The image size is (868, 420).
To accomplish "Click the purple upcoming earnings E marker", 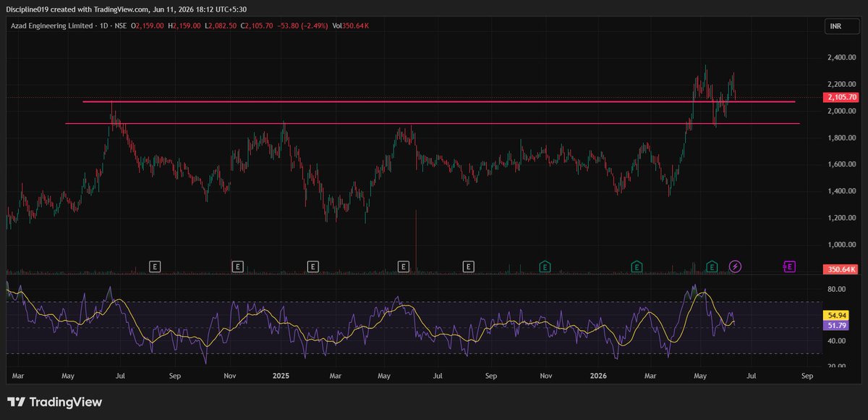I will (x=789, y=266).
